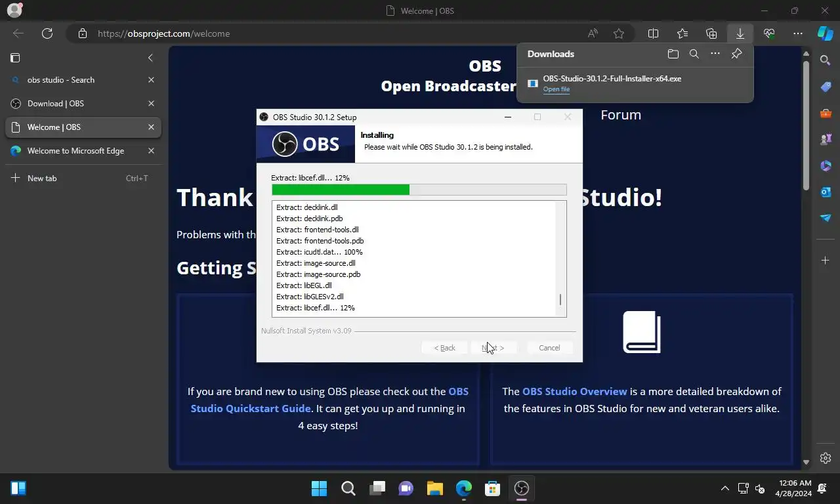The image size is (840, 504).
Task: Click the back arrow in Edge
Action: point(18,33)
